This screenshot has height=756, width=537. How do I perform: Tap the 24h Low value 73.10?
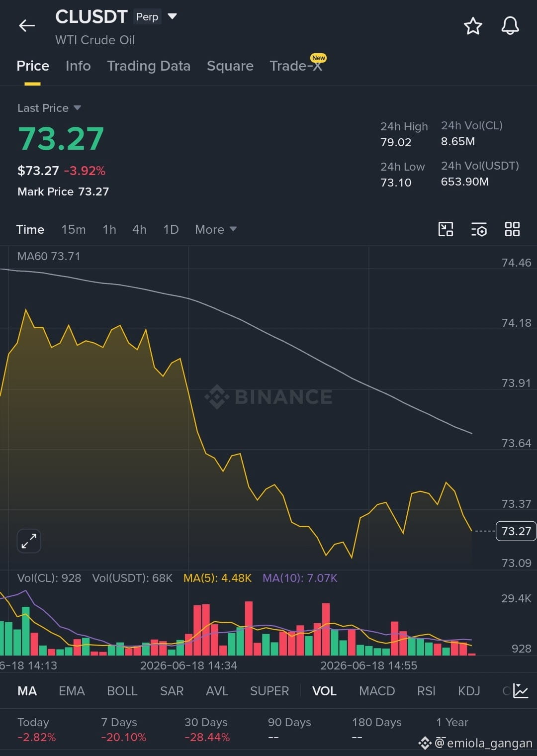(396, 183)
